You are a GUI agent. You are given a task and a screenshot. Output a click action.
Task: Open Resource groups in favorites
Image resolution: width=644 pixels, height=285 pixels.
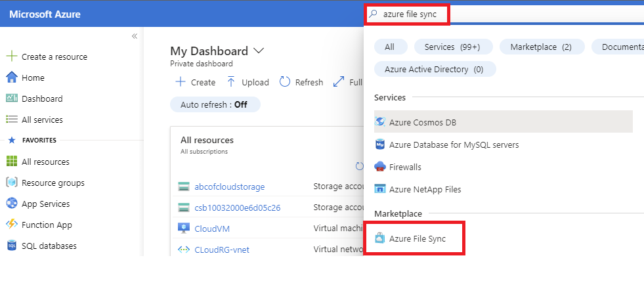pos(53,183)
